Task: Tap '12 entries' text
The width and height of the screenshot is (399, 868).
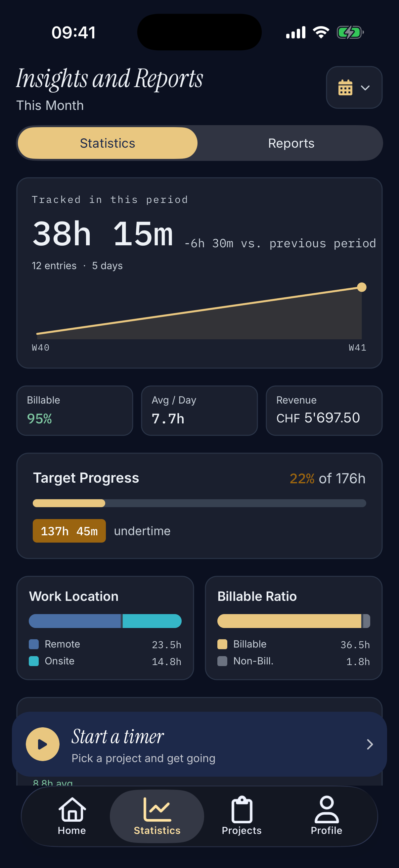Action: click(54, 265)
